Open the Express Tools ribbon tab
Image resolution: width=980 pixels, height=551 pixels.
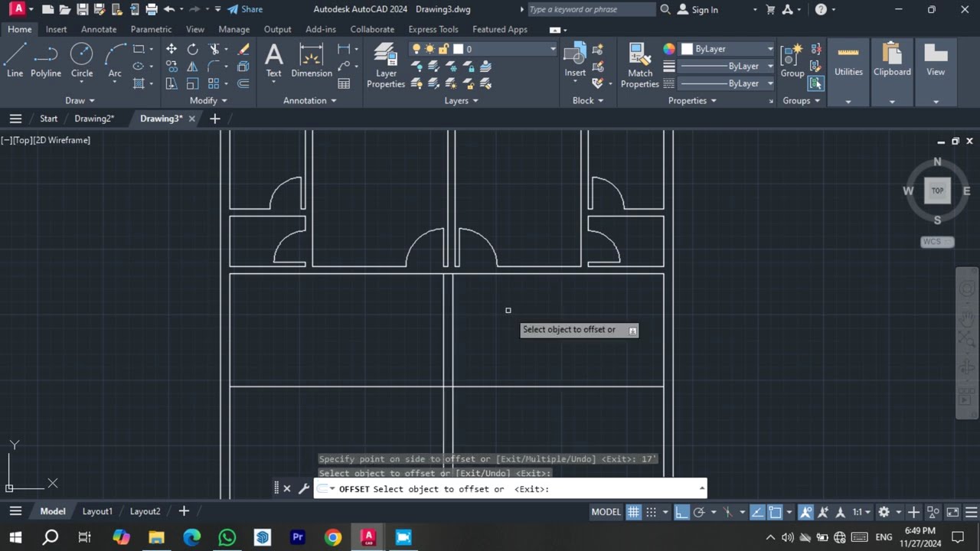point(433,29)
